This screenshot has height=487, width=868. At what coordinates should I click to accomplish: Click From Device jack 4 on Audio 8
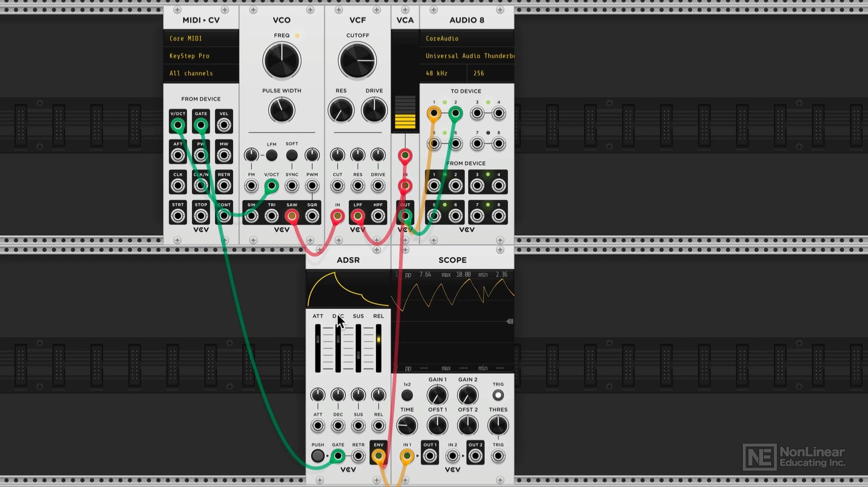pos(499,185)
